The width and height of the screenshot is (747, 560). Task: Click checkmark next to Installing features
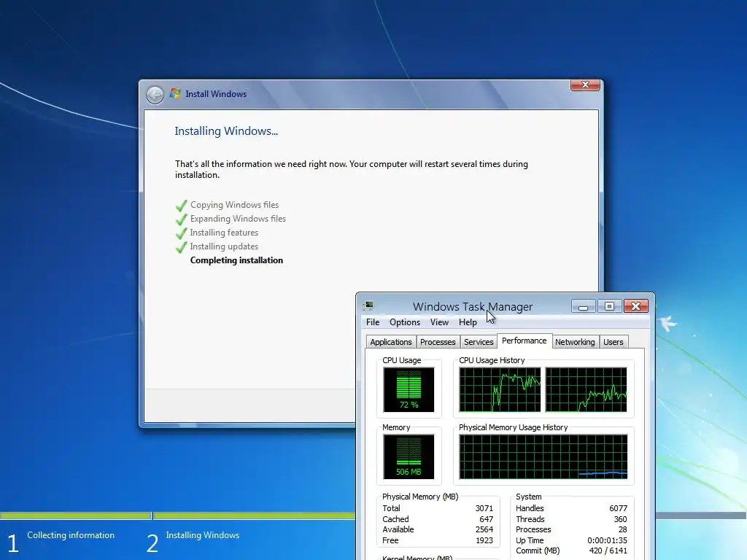click(181, 233)
